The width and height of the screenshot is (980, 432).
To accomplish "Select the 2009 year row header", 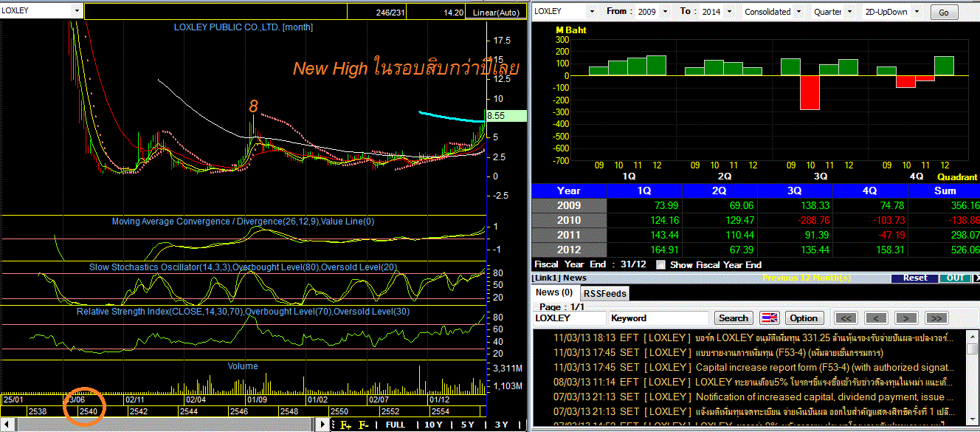I will pyautogui.click(x=568, y=205).
